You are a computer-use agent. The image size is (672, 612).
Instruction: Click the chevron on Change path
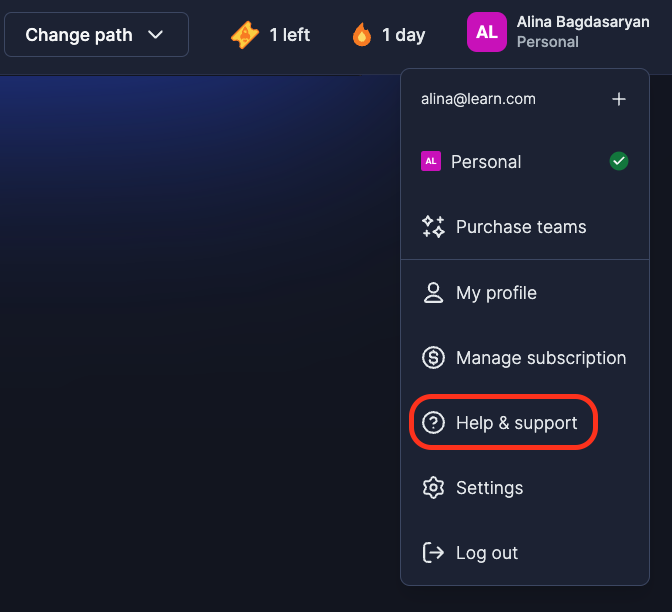point(155,35)
